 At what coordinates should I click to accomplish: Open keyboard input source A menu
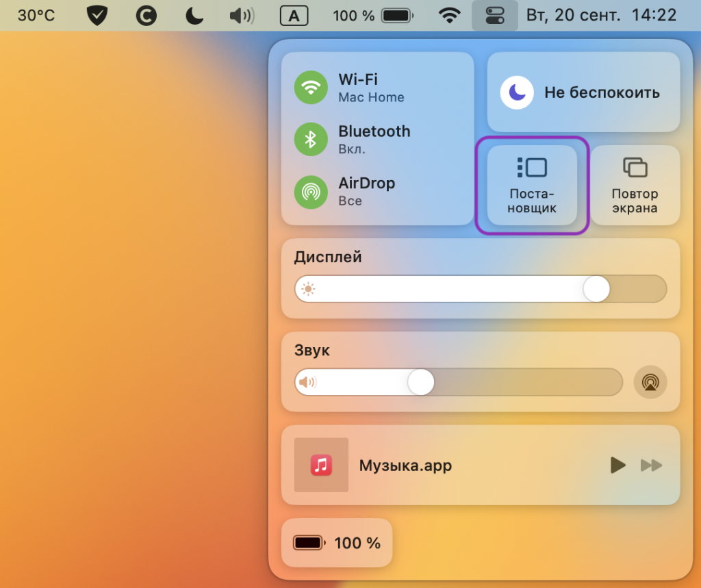pos(294,16)
